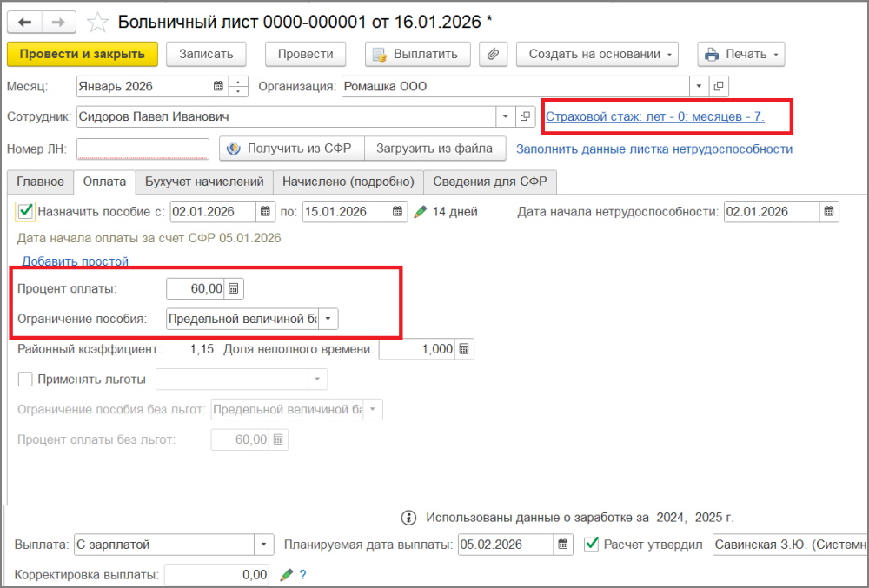Screen dimensions: 869x588
Task: Uncheck the Назначить пособие checkbox
Action: (x=25, y=211)
